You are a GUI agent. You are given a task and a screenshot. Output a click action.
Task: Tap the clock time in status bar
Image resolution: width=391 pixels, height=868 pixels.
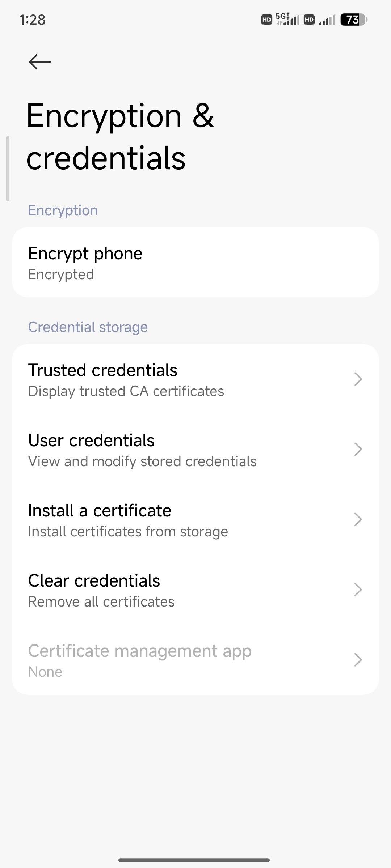[x=33, y=20]
